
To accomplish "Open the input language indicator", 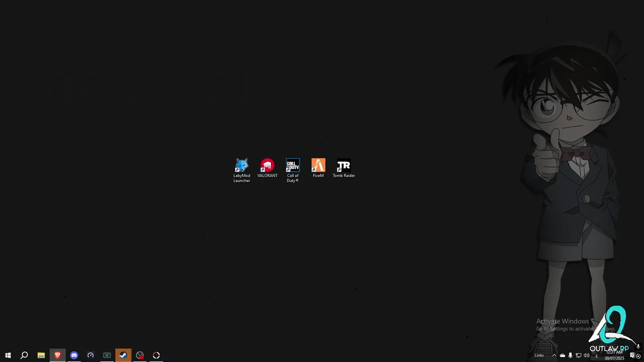I will pos(597,355).
